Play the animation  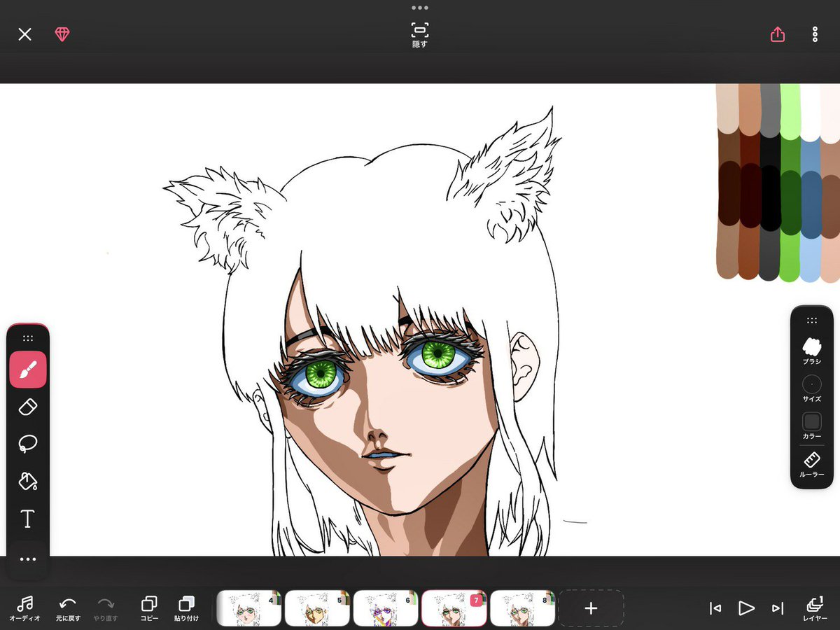[746, 608]
